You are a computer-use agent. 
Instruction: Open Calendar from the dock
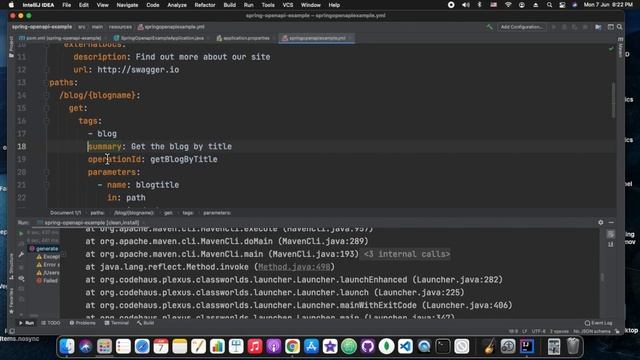point(161,347)
